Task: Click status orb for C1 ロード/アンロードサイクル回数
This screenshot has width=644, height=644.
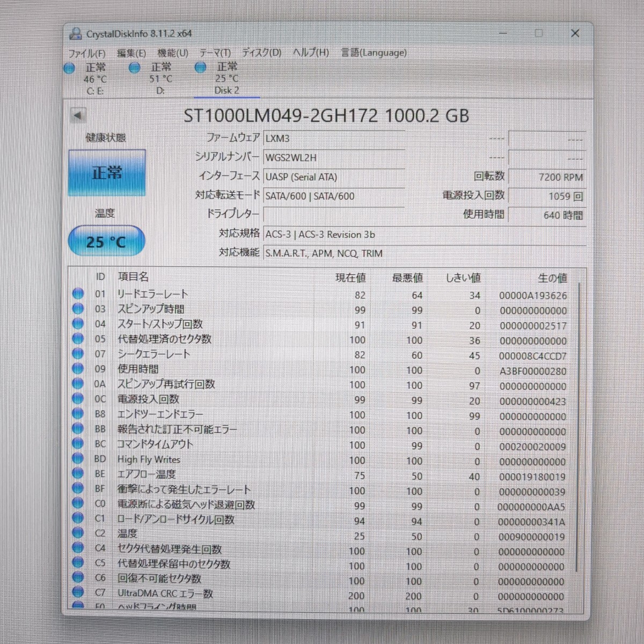Action: [78, 518]
